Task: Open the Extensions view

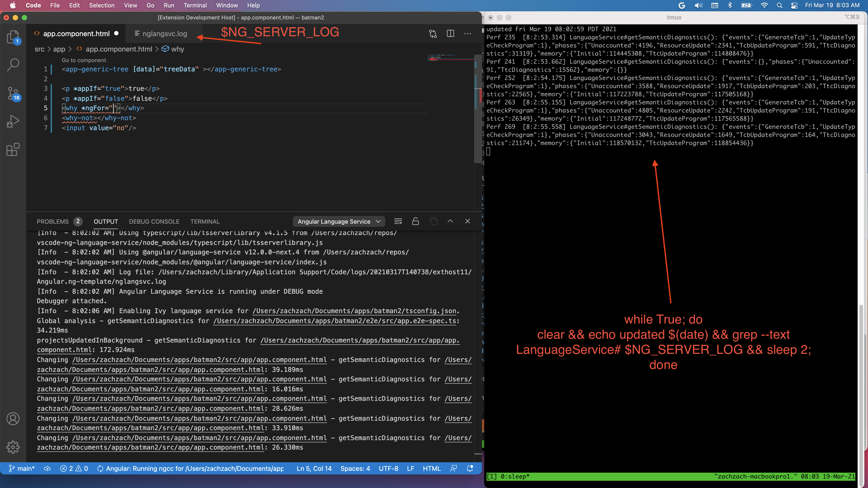Action: (13, 150)
